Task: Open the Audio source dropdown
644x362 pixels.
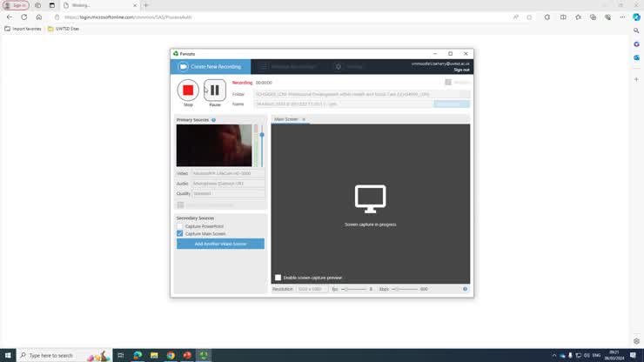Action: coord(228,184)
